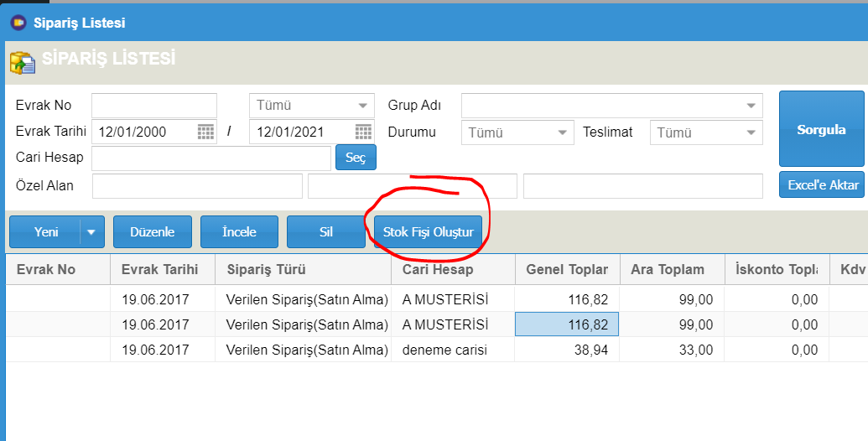The height and width of the screenshot is (441, 868).
Task: Expand the Yeni button dropdown arrow
Action: tap(92, 232)
